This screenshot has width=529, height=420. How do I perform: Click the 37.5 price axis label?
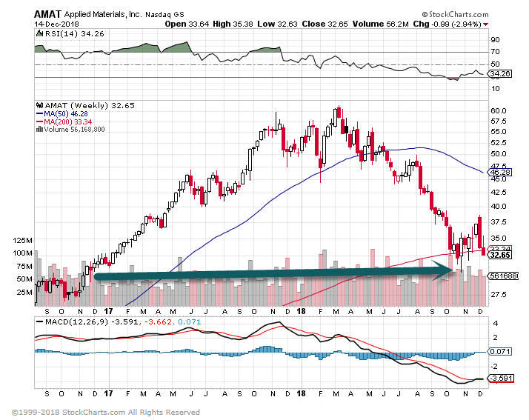click(499, 221)
